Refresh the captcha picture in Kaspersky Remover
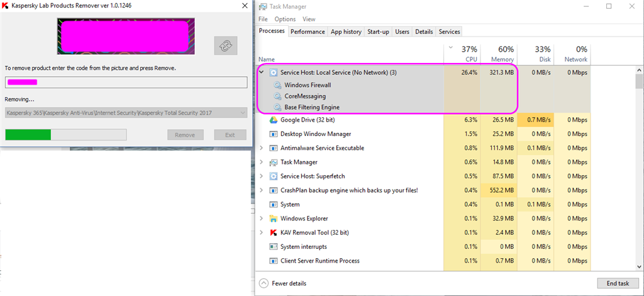 point(226,45)
